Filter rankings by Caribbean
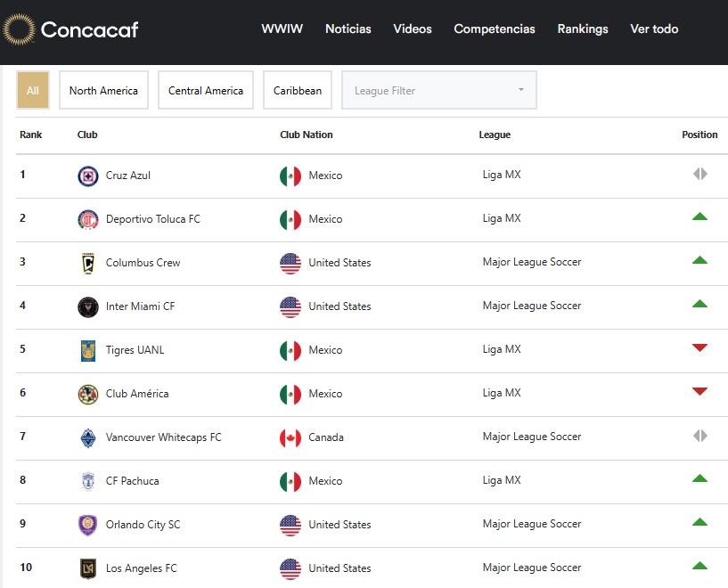Screen dimensions: 728x588 point(298,90)
